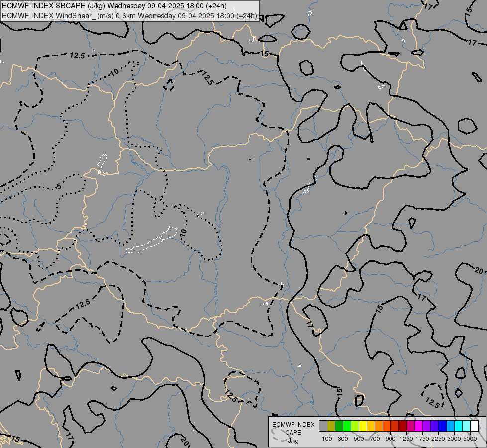Pick the gray swatch in the CAPE legend
487x448 pixels.
pyautogui.click(x=323, y=426)
